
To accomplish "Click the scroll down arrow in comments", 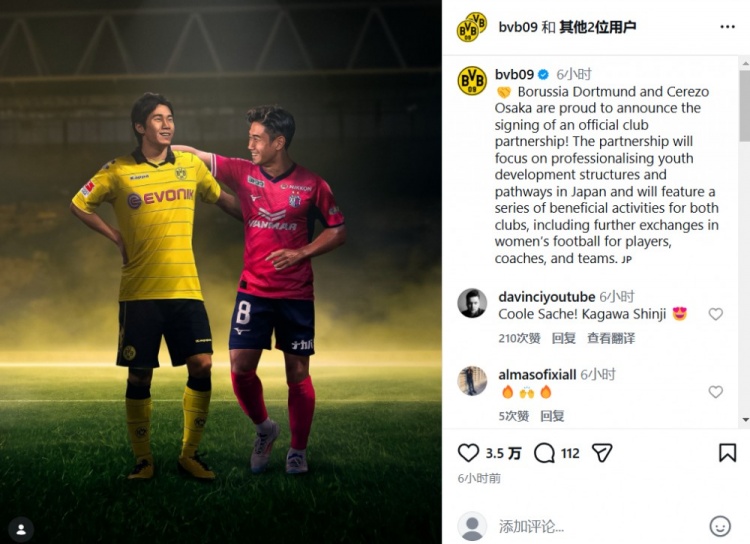I will point(745,420).
